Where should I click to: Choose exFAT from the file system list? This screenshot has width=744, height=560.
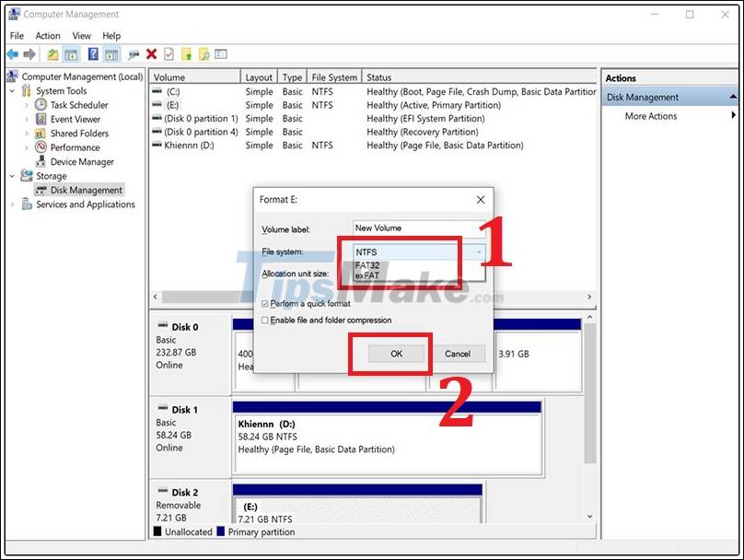(366, 274)
